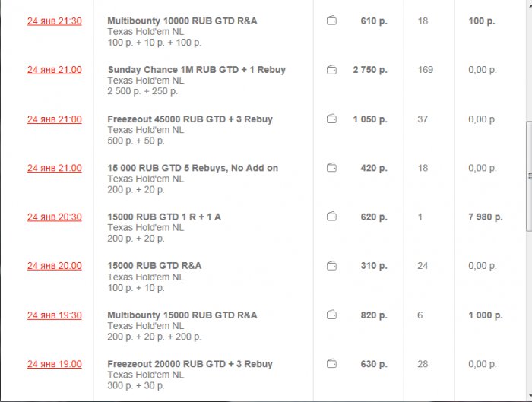
Task: Open the 24 янв 20:30 date link
Action: coord(54,217)
